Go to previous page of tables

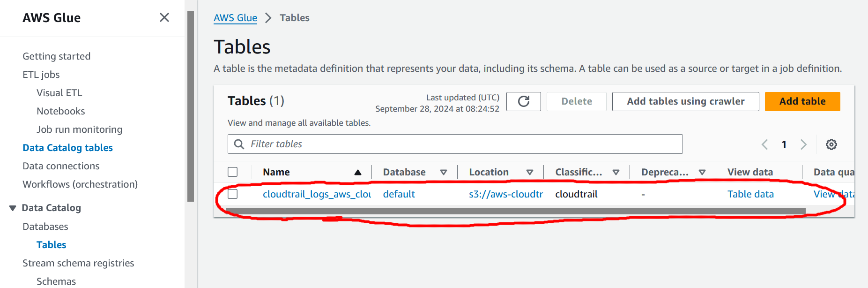(764, 144)
